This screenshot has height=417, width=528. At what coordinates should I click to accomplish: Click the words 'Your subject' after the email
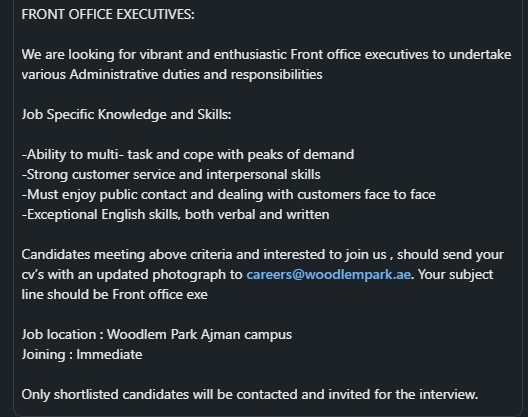[456, 275]
